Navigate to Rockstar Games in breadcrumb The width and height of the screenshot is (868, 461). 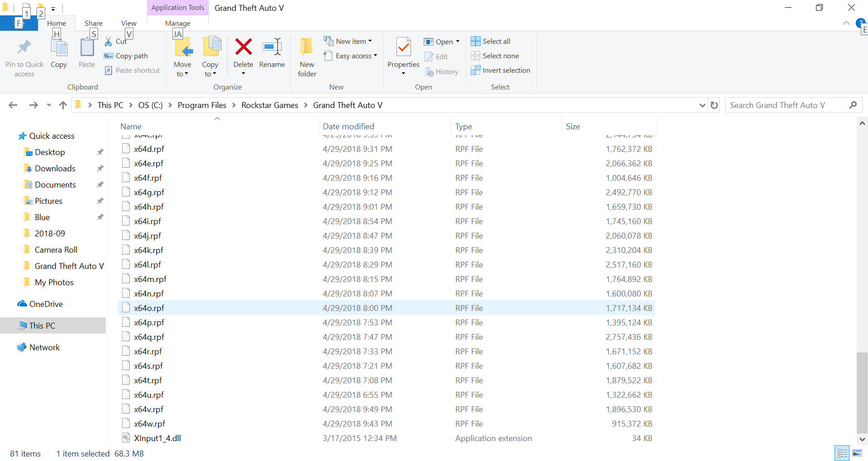point(269,105)
